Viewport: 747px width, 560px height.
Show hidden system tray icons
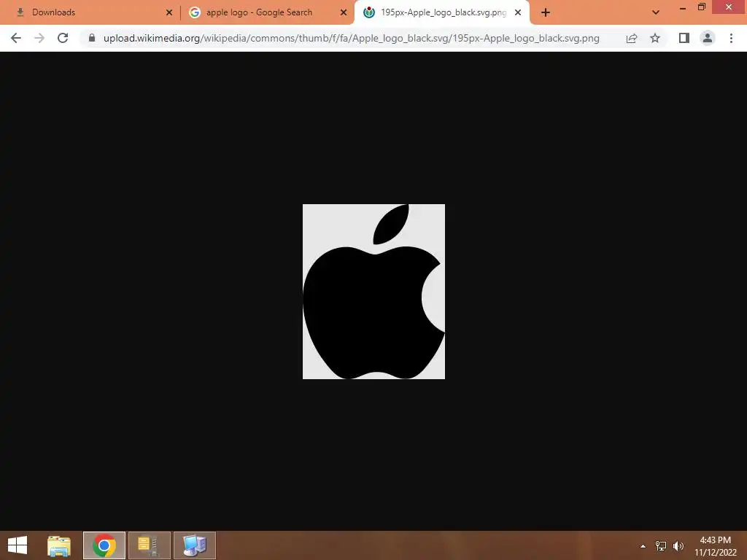click(x=643, y=546)
